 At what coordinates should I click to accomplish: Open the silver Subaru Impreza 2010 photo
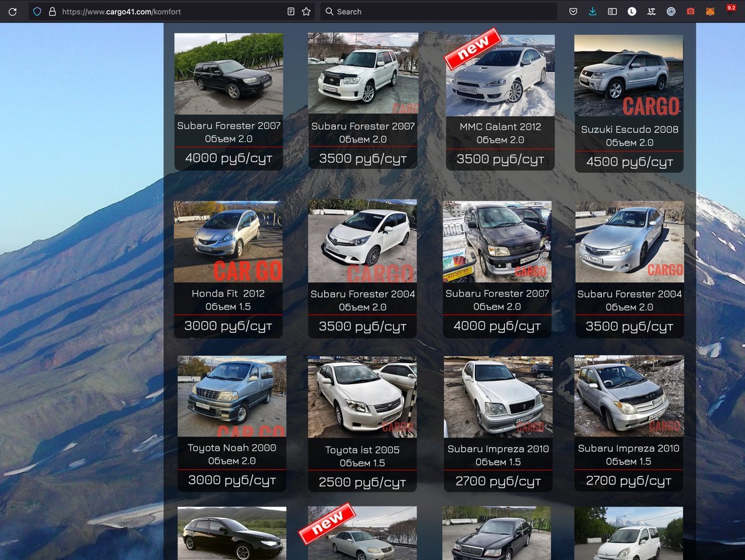click(x=629, y=396)
